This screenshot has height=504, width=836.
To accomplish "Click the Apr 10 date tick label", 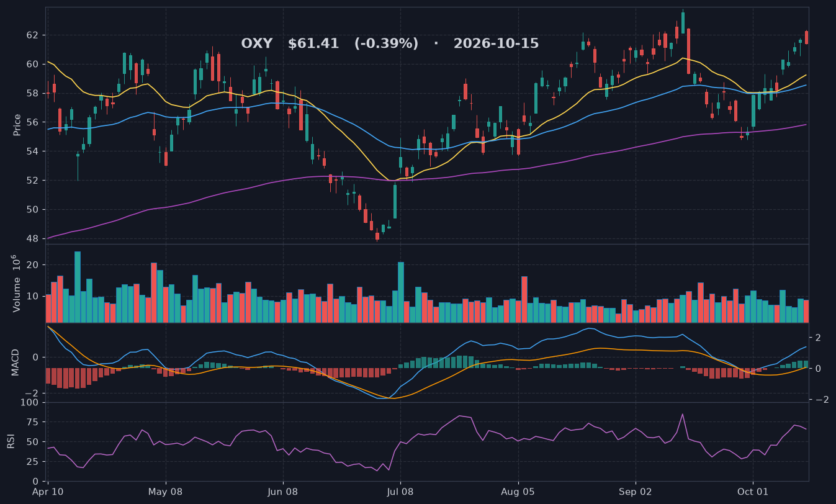I will click(x=48, y=492).
